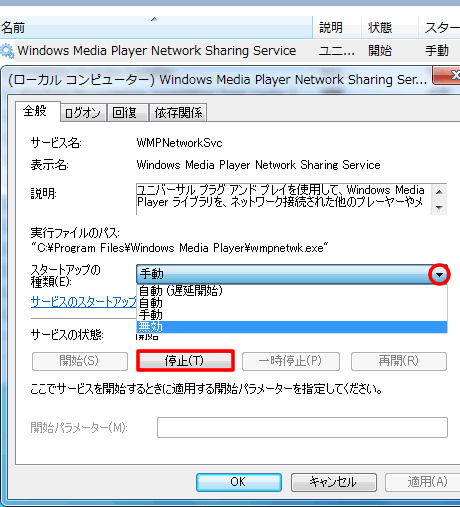The height and width of the screenshot is (507, 460).
Task: Sort by 名前 column header
Action: pos(156,27)
